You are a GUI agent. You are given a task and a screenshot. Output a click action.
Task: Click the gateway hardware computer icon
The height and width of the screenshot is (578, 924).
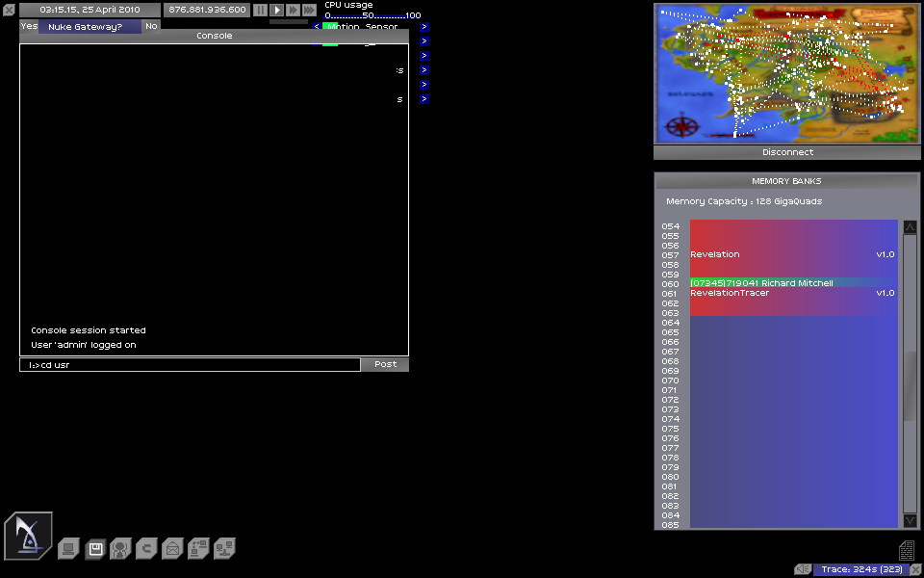point(68,549)
